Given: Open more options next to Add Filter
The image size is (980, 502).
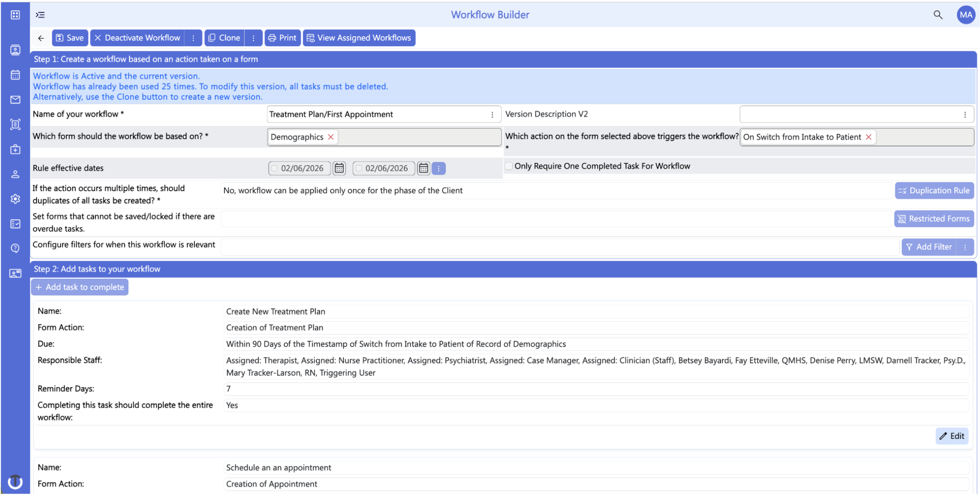Looking at the screenshot, I should [965, 247].
